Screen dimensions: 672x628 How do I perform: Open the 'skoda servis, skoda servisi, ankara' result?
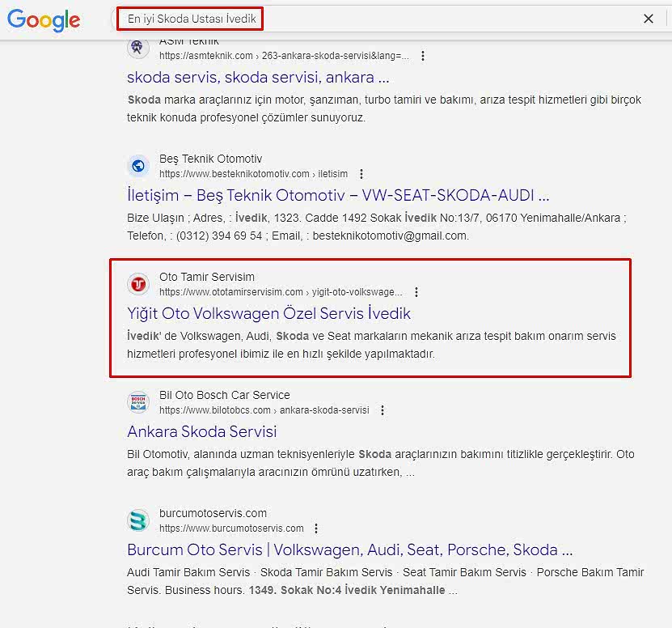[x=258, y=78]
